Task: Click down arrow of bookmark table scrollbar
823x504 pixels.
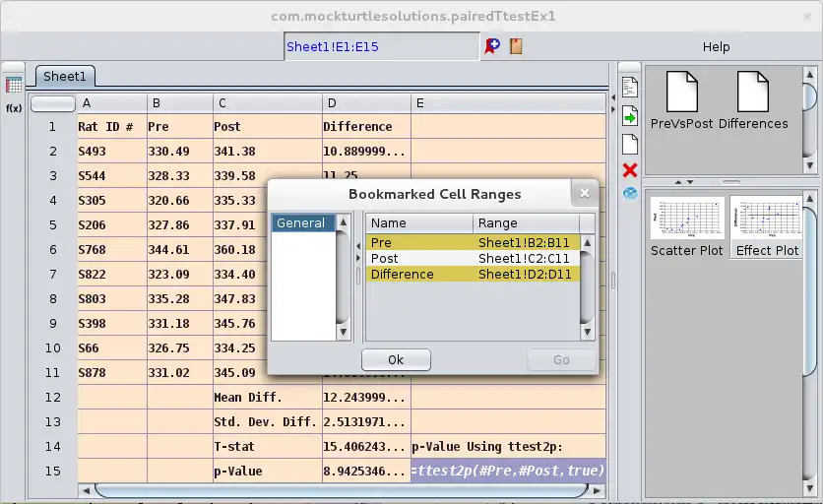Action: coord(587,332)
